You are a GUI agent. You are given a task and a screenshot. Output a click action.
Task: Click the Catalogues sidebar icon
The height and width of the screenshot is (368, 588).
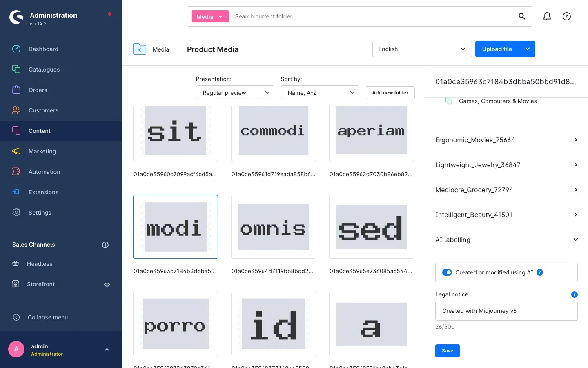click(16, 70)
